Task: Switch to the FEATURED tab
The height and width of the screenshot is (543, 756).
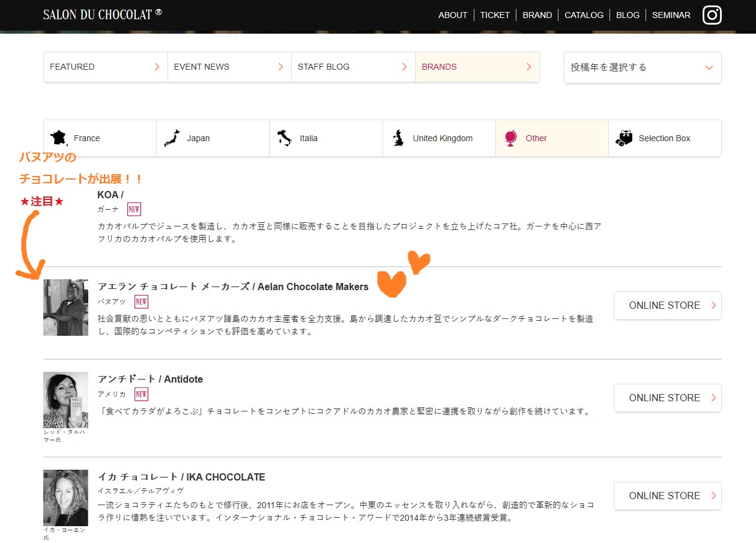Action: (106, 67)
